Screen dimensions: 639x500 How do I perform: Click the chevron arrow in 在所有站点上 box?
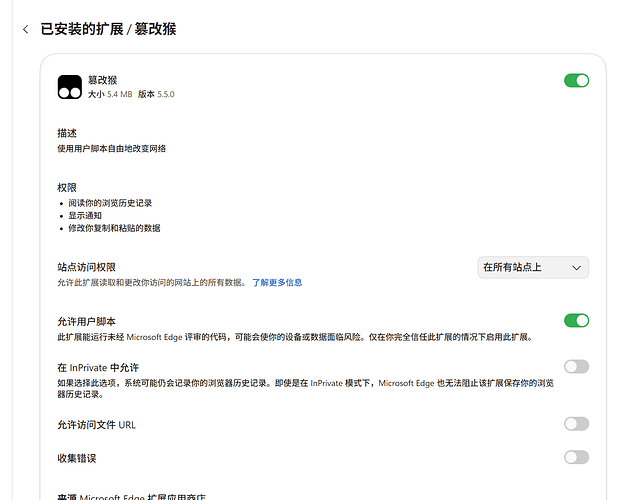tap(576, 268)
